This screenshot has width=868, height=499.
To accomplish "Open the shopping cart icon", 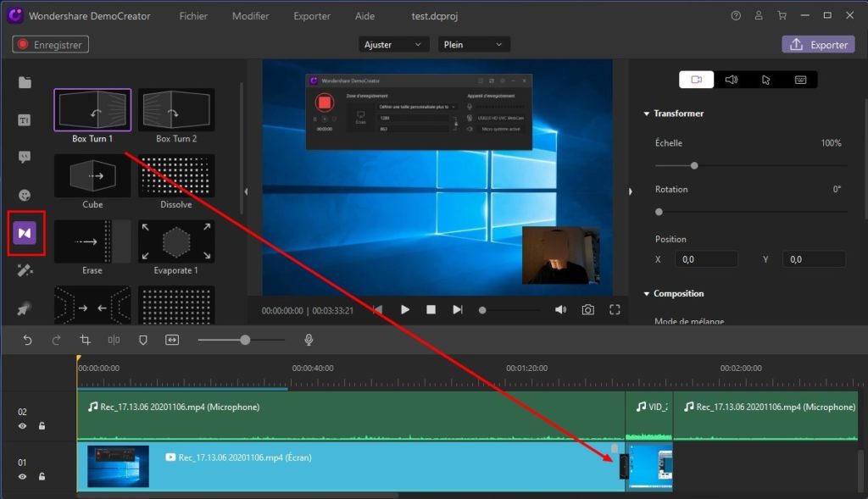I will [782, 15].
